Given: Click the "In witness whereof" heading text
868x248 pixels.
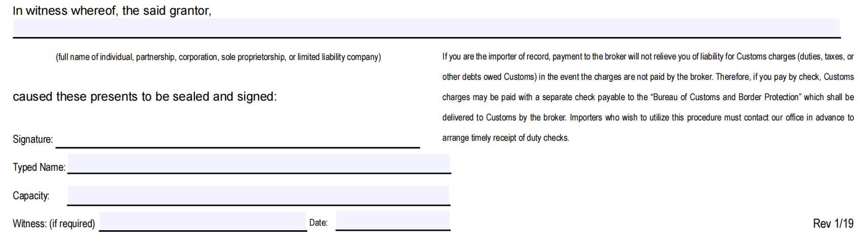Looking at the screenshot, I should (x=112, y=11).
